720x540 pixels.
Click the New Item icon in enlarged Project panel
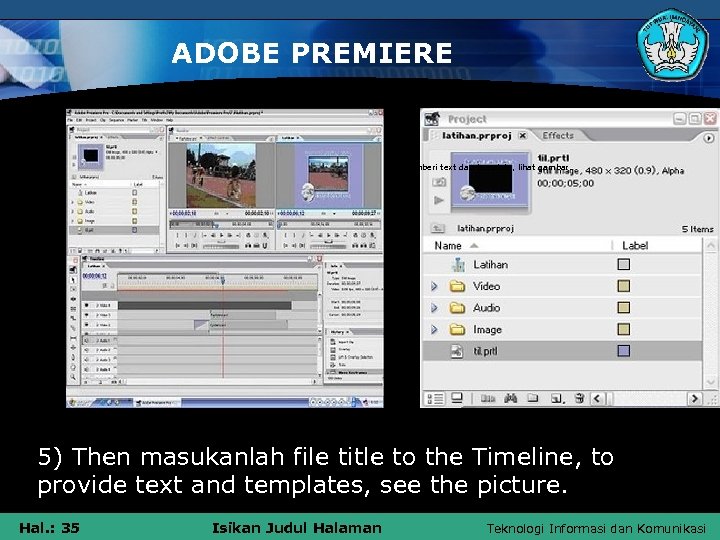(x=557, y=398)
